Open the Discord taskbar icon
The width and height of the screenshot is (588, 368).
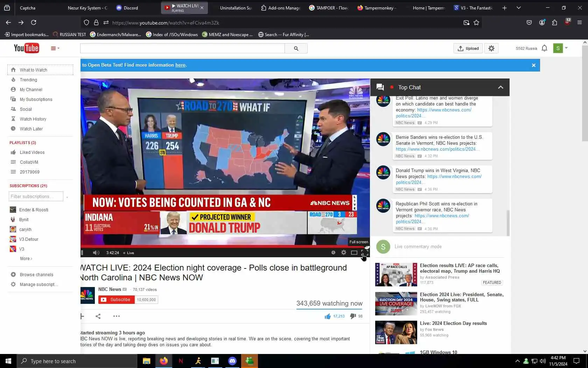232,361
